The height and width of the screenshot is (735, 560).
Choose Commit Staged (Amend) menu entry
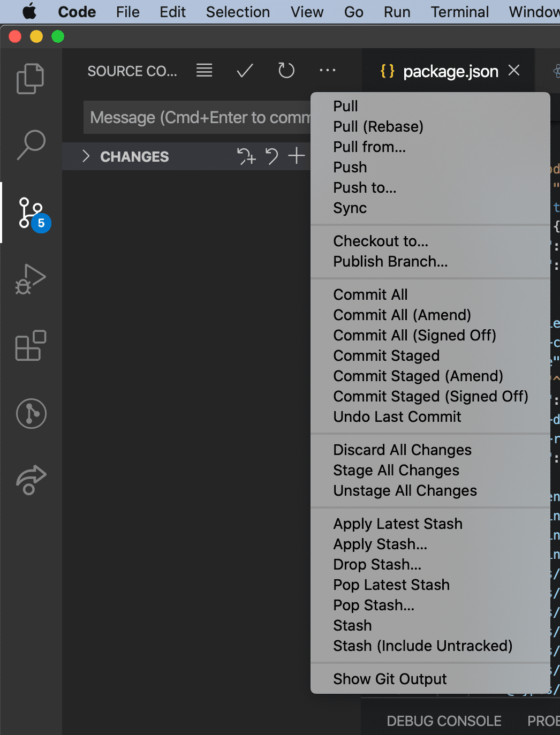pos(418,376)
